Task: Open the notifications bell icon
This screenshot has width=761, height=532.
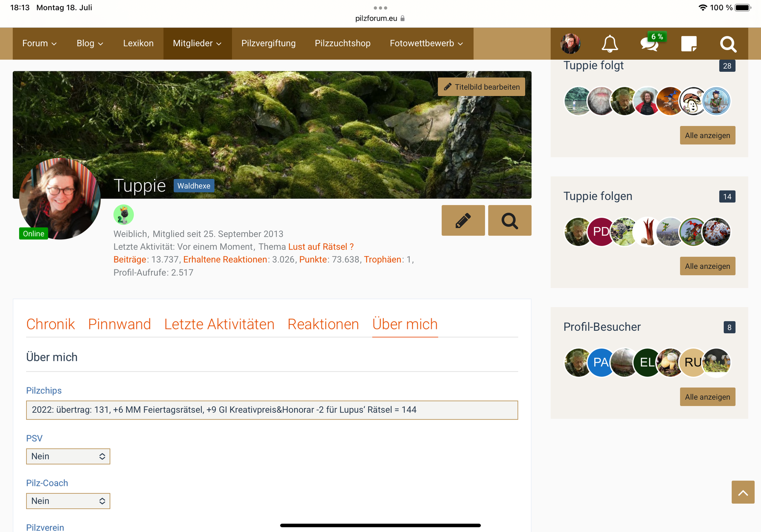Action: (609, 43)
